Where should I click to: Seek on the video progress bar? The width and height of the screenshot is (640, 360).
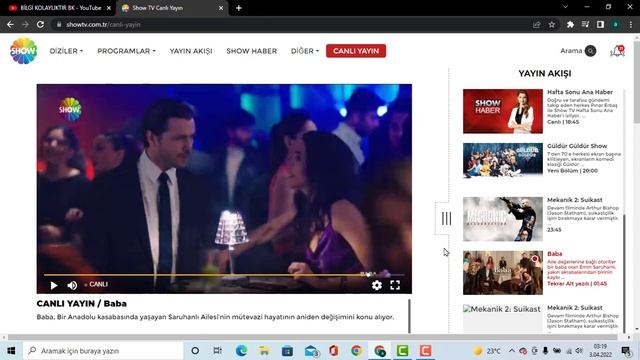tap(224, 275)
